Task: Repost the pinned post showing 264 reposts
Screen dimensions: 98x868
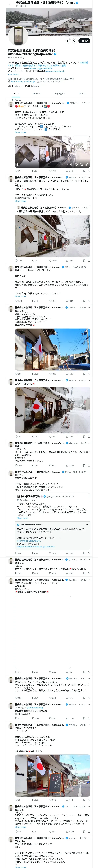Action: (35, 171)
